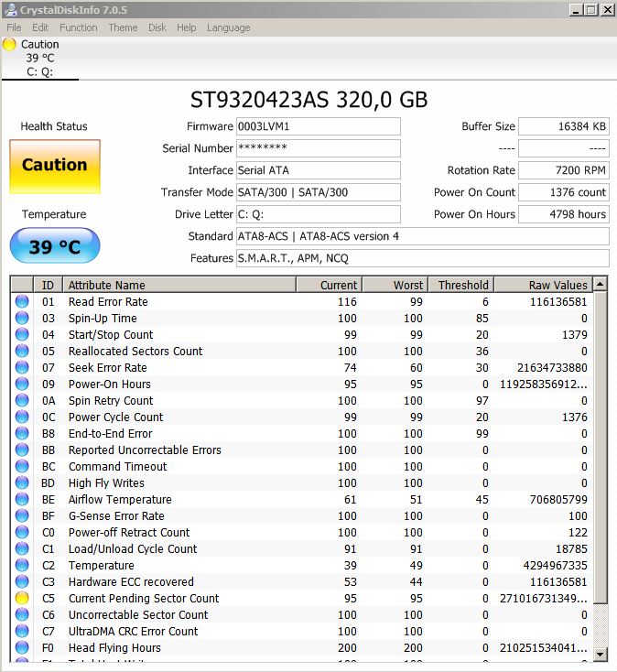
Task: Click blue status icon for Seek Error Rate
Action: [x=22, y=368]
